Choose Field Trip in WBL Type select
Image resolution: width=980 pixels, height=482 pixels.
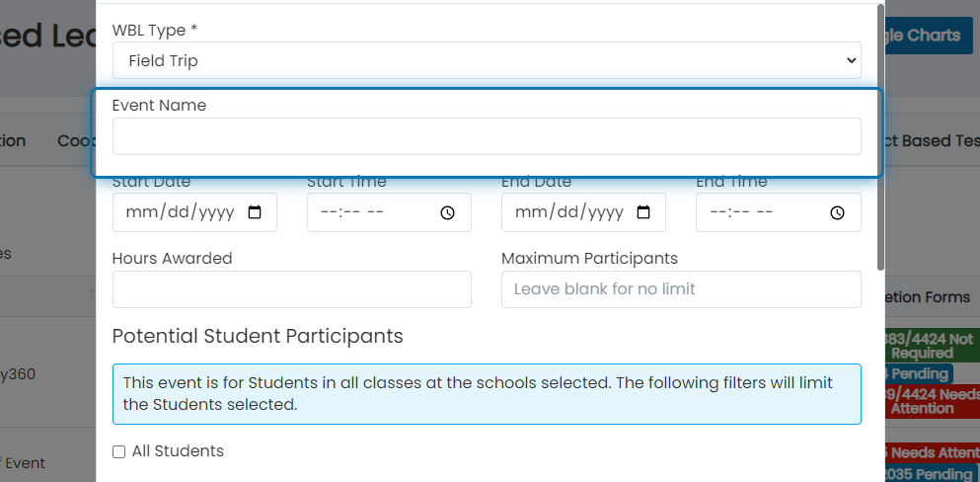coord(487,60)
